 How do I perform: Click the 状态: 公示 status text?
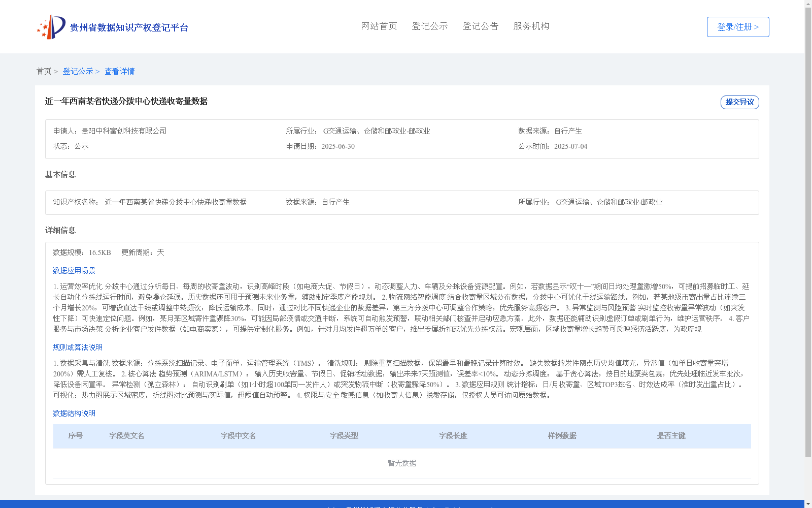71,146
